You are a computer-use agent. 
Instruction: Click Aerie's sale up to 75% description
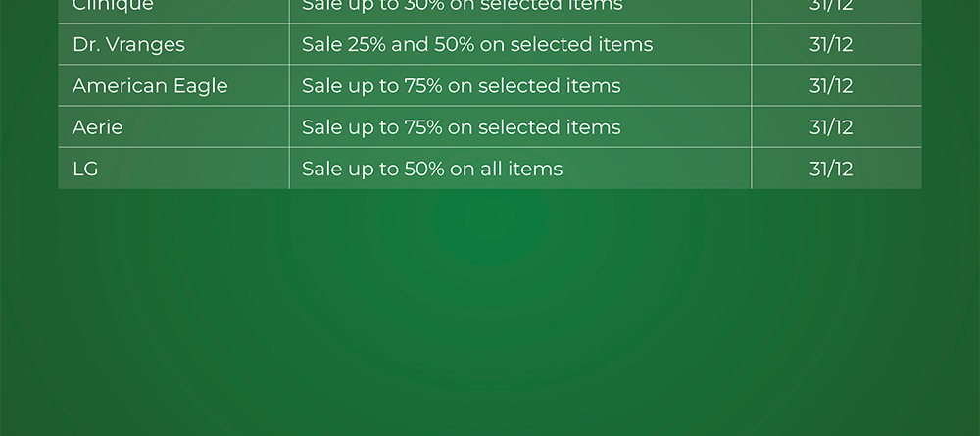(x=461, y=127)
